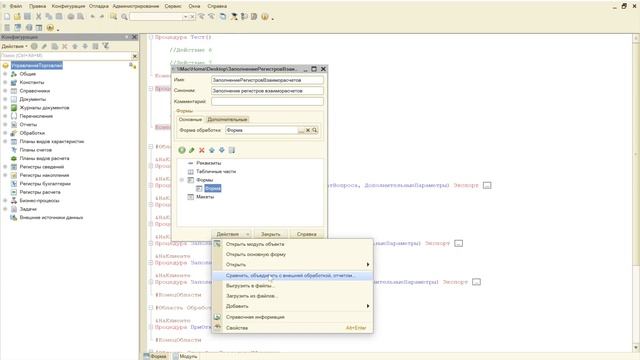Image resolution: width=640 pixels, height=360 pixels.
Task: Click the Имя input field
Action: pos(267,80)
